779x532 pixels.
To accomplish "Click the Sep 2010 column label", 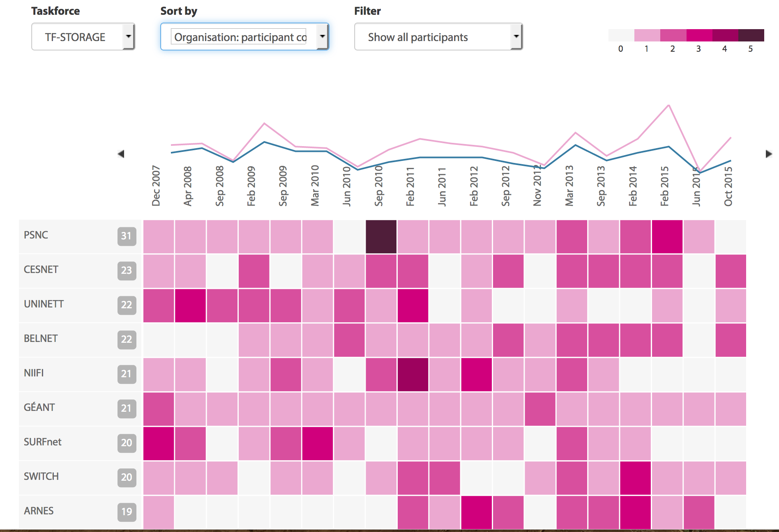I will click(379, 186).
